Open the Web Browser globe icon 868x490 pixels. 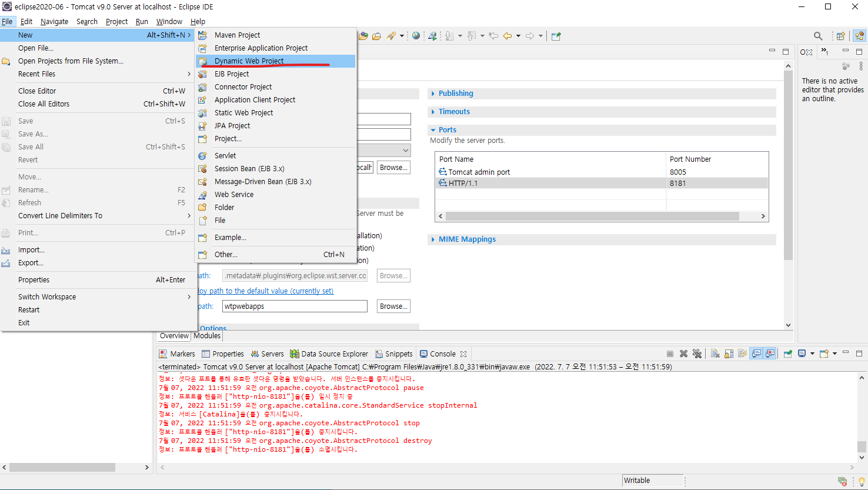416,36
